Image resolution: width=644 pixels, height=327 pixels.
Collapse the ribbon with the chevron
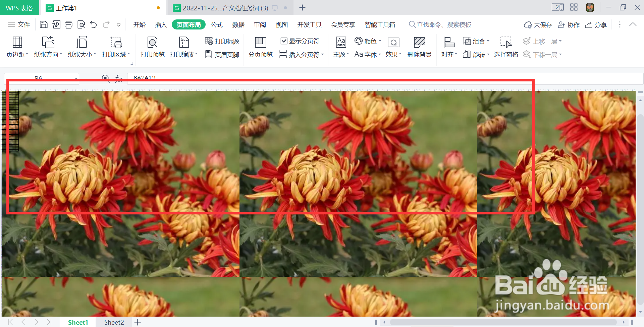[633, 24]
